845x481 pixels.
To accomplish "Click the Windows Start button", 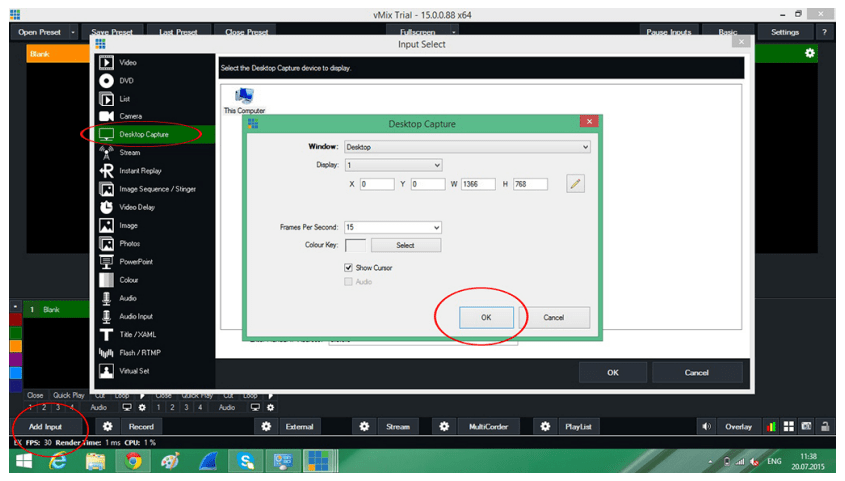I will tap(24, 461).
